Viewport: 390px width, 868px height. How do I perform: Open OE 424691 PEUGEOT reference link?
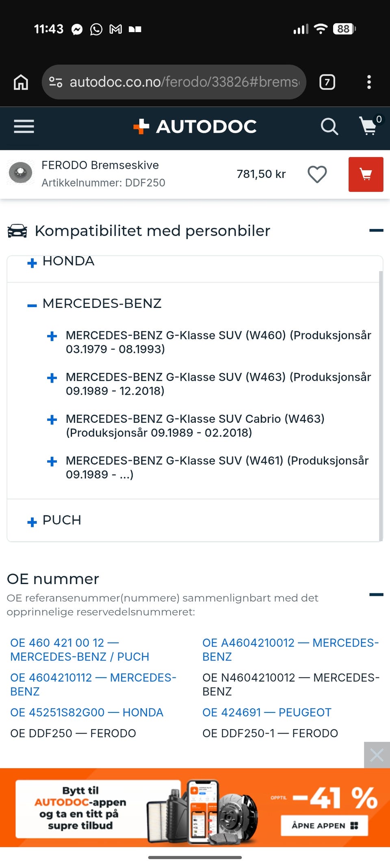point(266,712)
